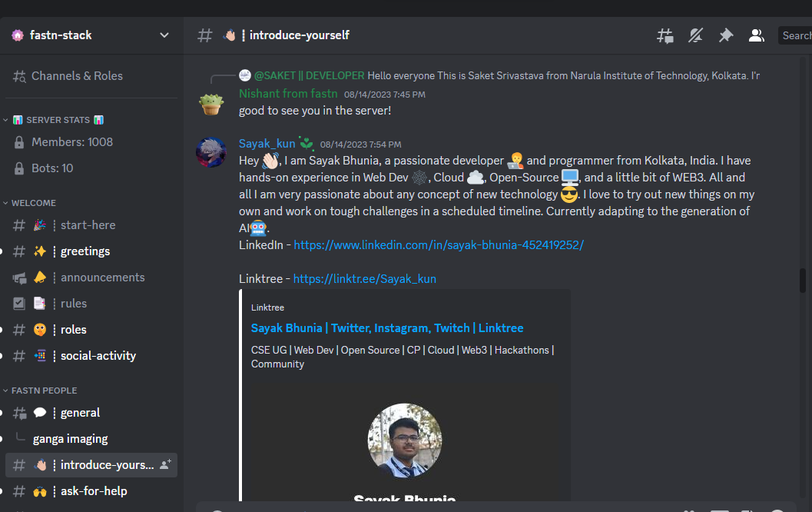This screenshot has width=812, height=512.
Task: Click the computer emoji after "Open-Source"
Action: pos(570,178)
